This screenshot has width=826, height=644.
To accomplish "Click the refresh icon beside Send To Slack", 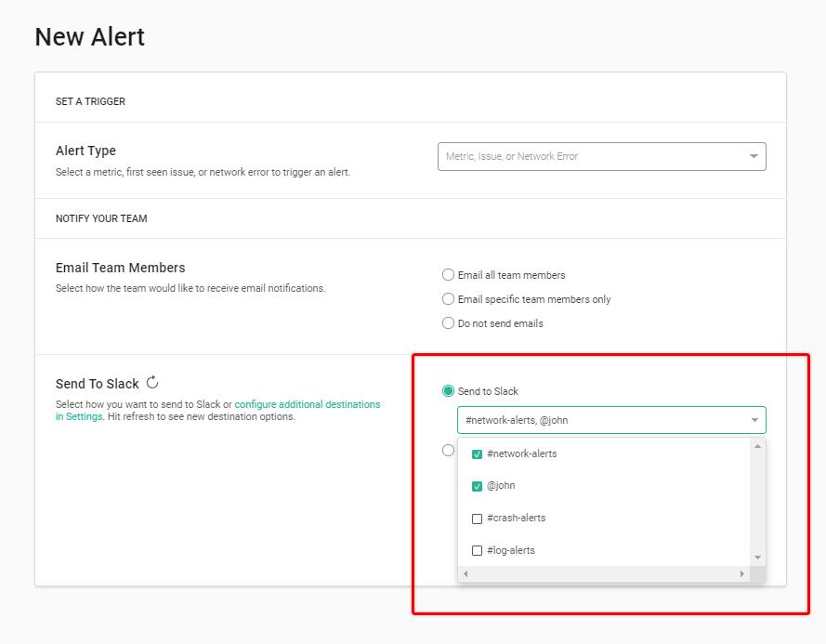I will pyautogui.click(x=152, y=382).
